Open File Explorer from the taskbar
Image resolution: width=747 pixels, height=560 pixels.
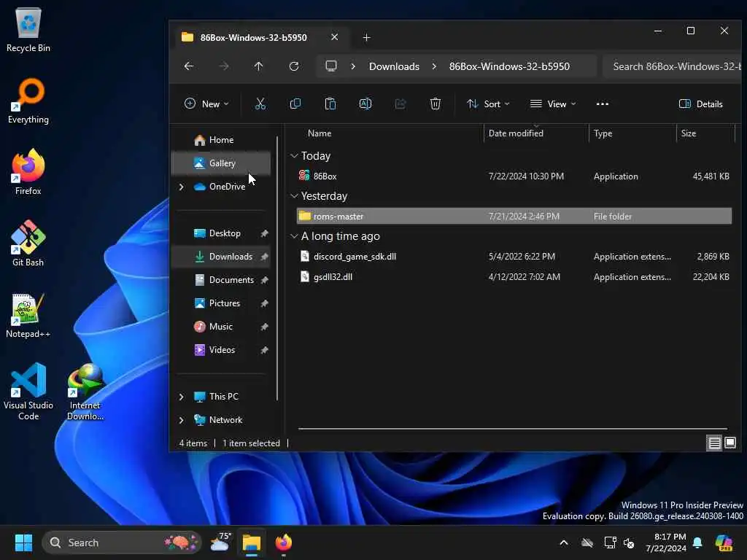click(252, 542)
